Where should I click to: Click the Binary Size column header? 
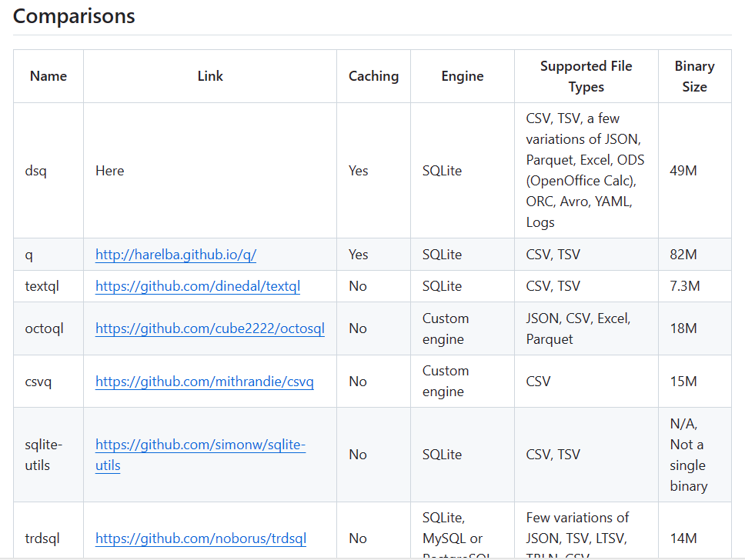(x=694, y=76)
